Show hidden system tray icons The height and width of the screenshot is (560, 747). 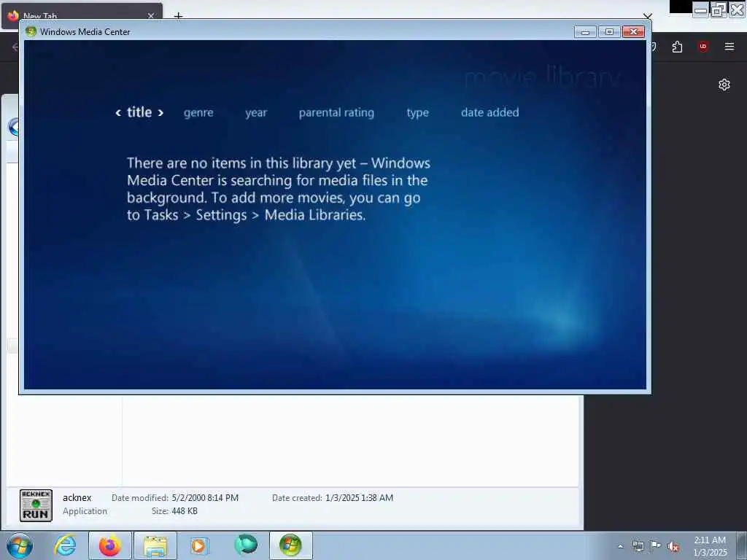point(620,546)
